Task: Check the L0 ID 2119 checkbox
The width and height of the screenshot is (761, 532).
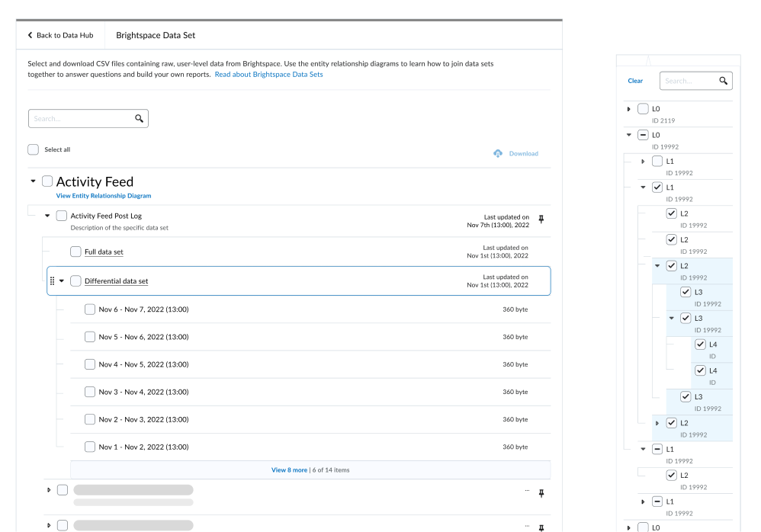Action: click(x=643, y=109)
